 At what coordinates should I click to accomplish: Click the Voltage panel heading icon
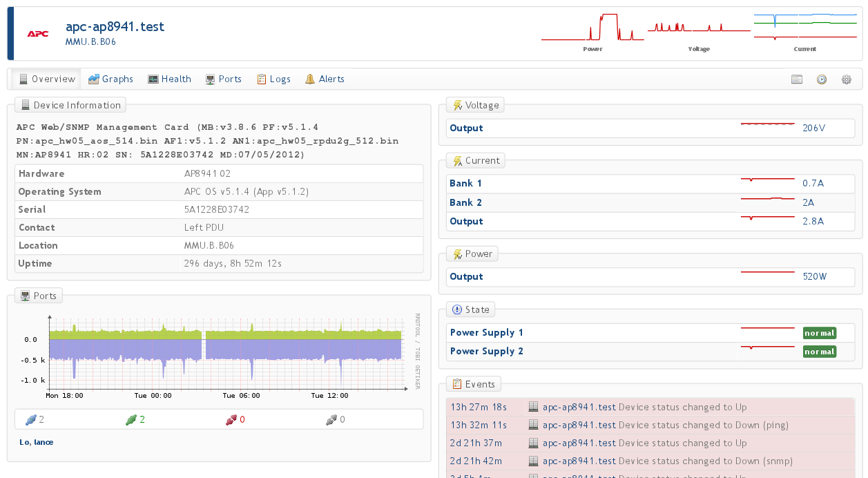[x=457, y=105]
